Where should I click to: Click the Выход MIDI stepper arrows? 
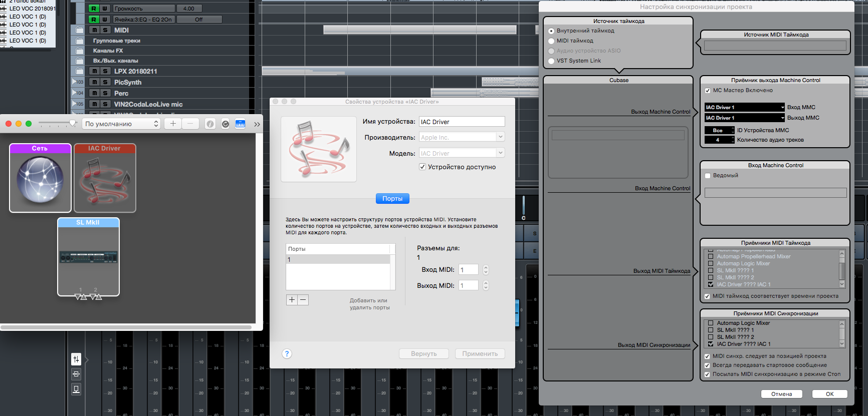(x=486, y=285)
